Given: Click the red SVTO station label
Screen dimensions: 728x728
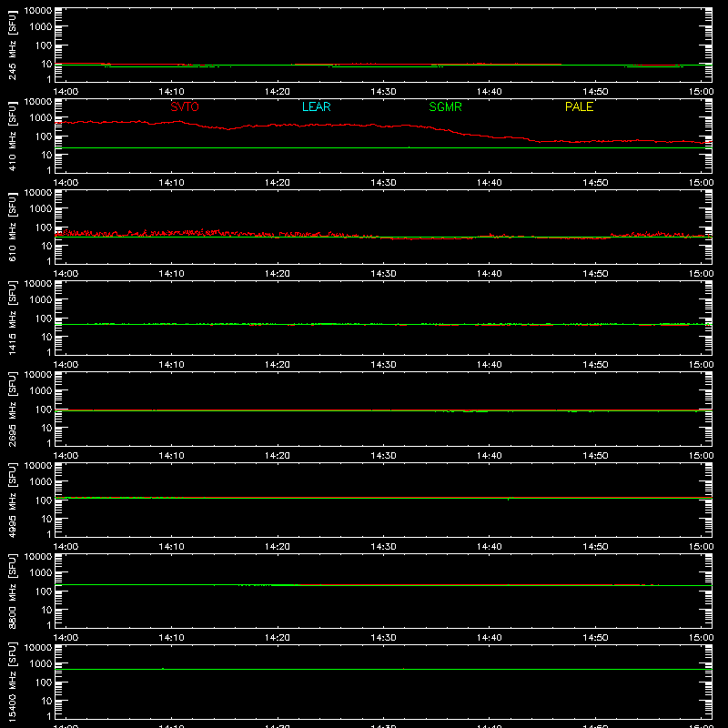Looking at the screenshot, I should pos(185,106).
